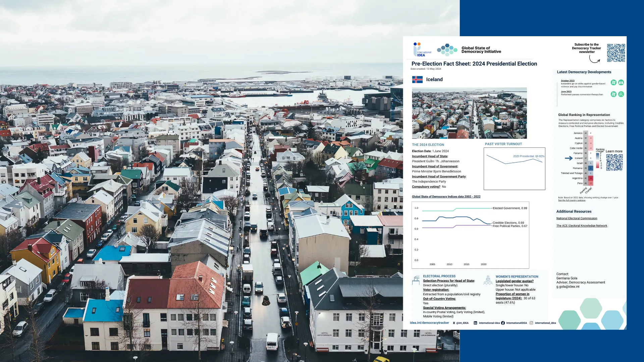The width and height of the screenshot is (644, 362).
Task: Click the X (Twitter) icon in footer
Action: pyautogui.click(x=454, y=323)
